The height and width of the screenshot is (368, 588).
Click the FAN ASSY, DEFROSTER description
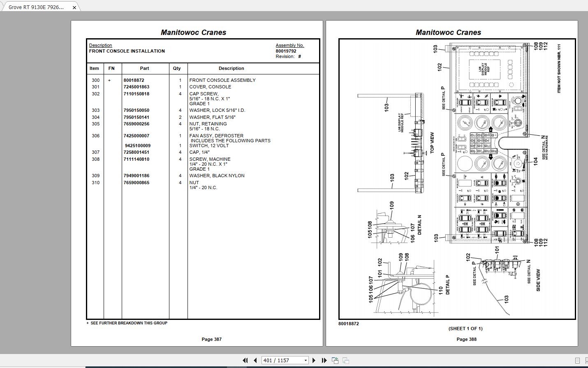216,136
